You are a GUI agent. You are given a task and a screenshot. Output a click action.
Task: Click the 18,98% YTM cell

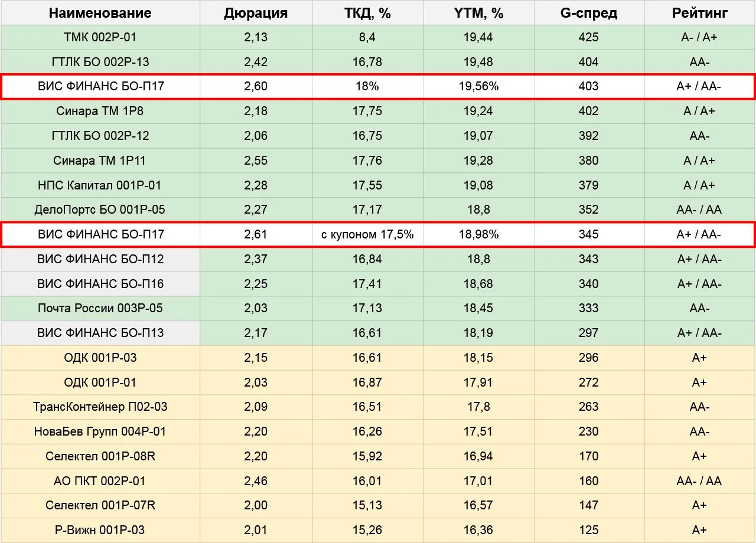478,234
